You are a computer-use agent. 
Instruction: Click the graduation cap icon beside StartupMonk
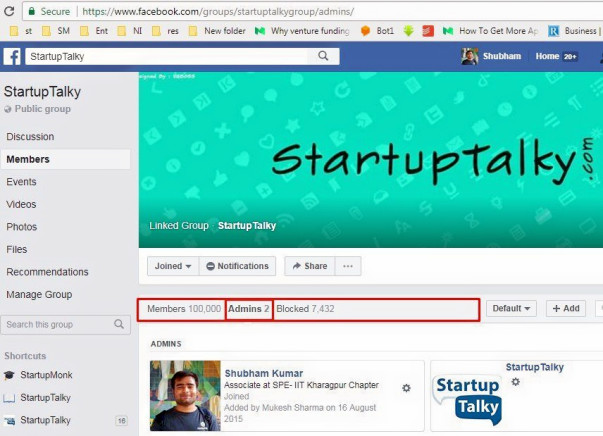[x=9, y=375]
